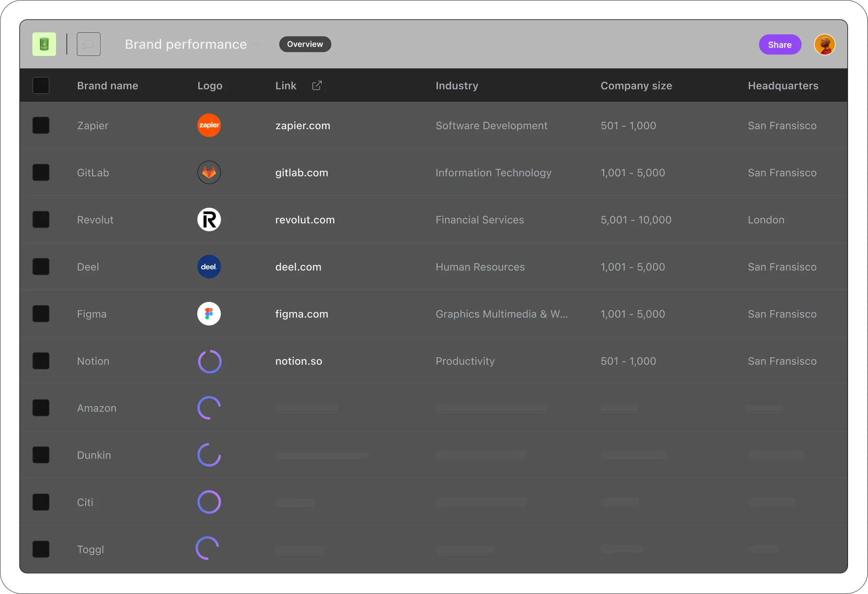Check the Deel row checkbox
Screen dimensions: 868x594
(41, 266)
